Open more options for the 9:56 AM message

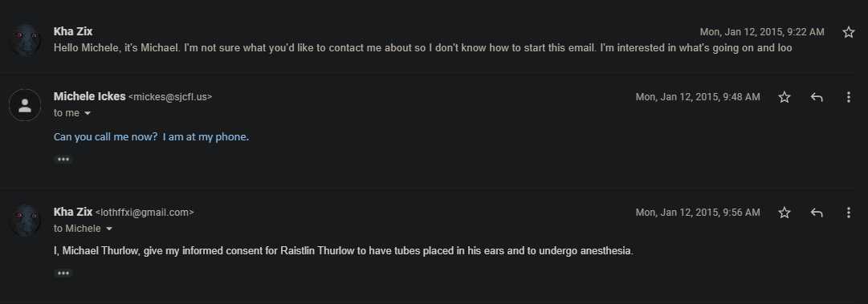pyautogui.click(x=848, y=213)
